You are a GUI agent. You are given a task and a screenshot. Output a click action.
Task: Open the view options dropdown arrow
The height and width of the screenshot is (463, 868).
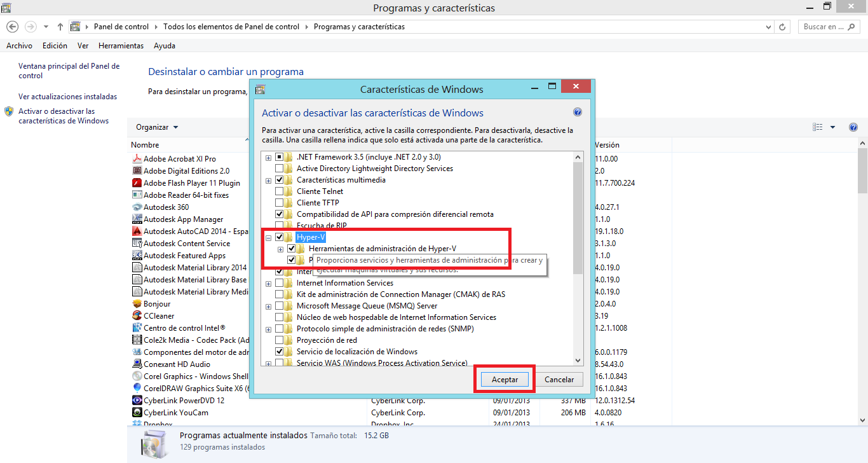pyautogui.click(x=832, y=127)
